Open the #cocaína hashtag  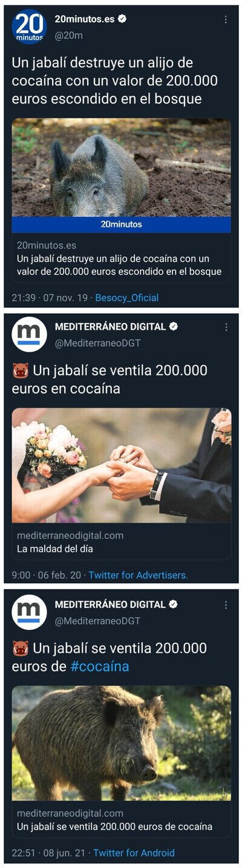point(99,667)
